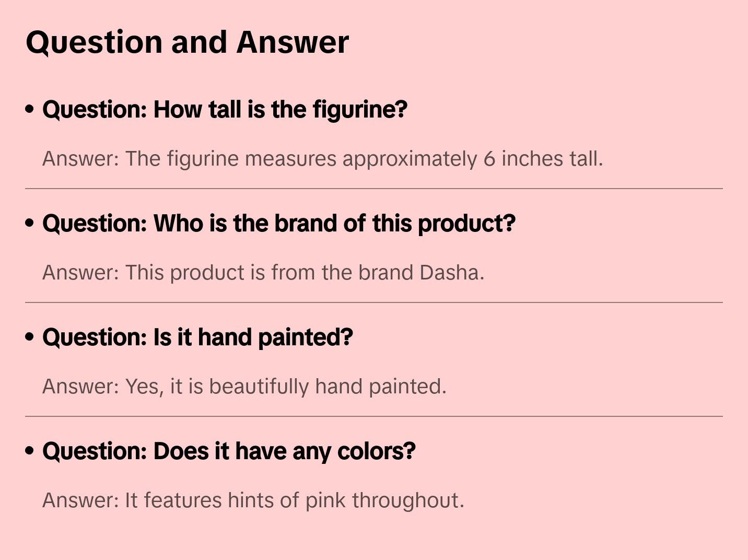Select the "Is it hand painted?" question

197,337
